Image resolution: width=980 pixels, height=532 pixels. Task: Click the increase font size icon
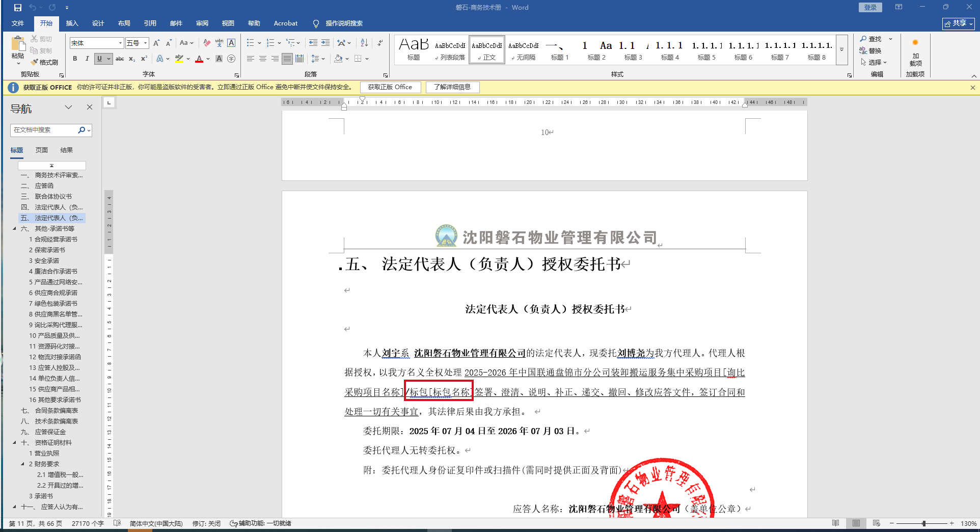click(x=156, y=43)
